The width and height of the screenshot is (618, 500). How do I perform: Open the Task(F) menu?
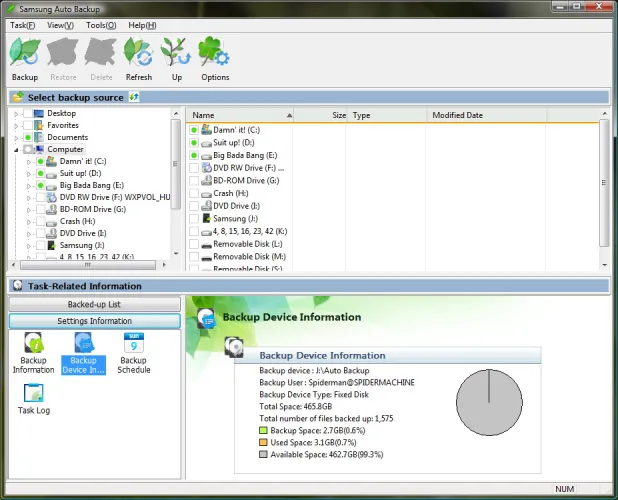pos(22,25)
